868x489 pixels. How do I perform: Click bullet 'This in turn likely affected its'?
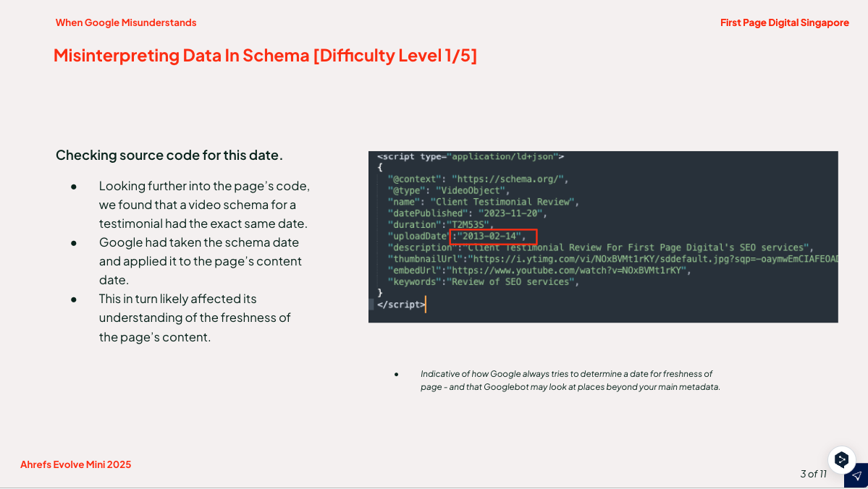pos(195,318)
